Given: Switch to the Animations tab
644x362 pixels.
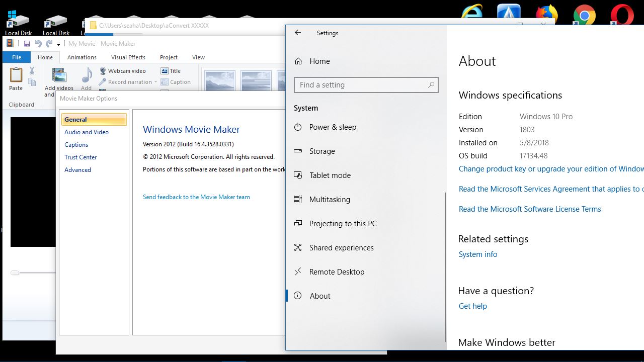Looking at the screenshot, I should coord(82,57).
